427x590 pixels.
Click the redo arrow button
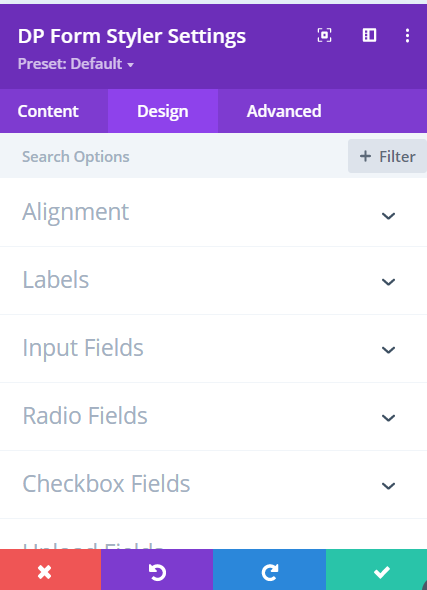click(269, 570)
